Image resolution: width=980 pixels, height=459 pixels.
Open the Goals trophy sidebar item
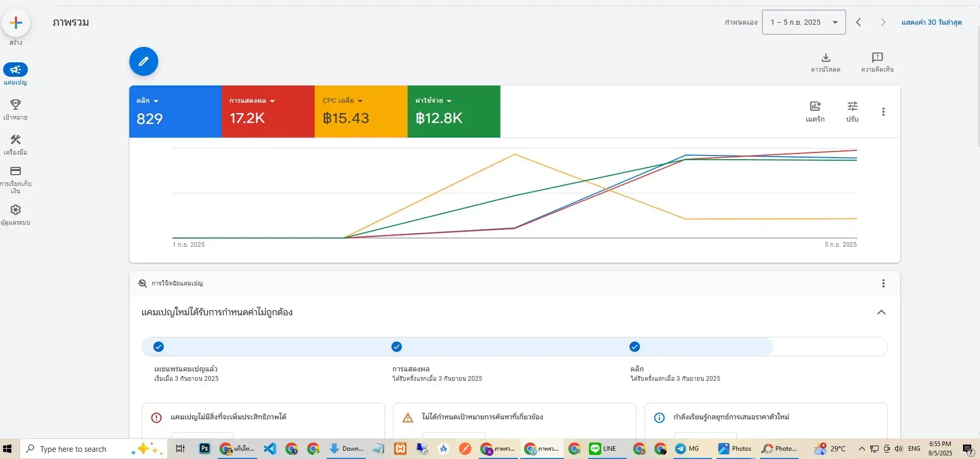15,105
